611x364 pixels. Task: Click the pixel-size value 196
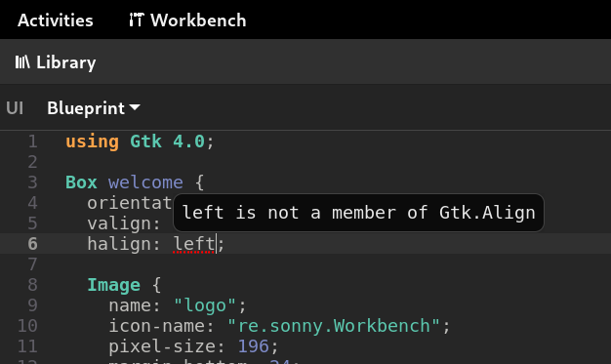(x=254, y=346)
